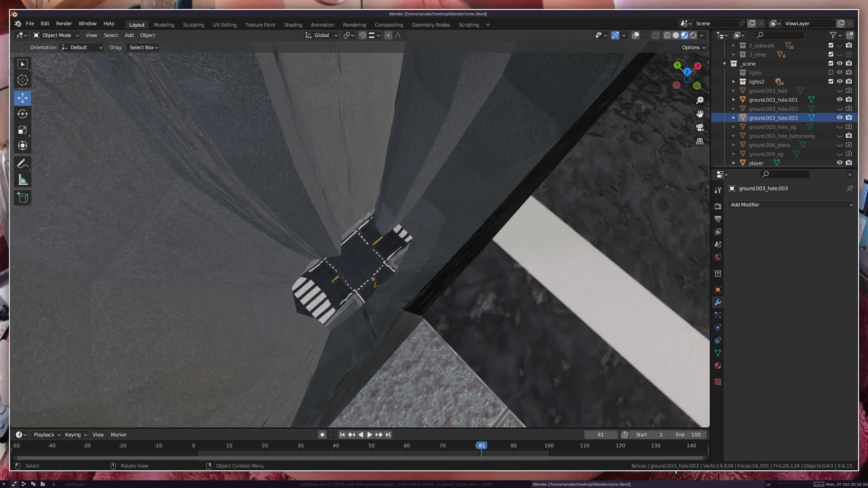Click the Options button in viewport header
This screenshot has height=488, width=868.
[x=693, y=47]
